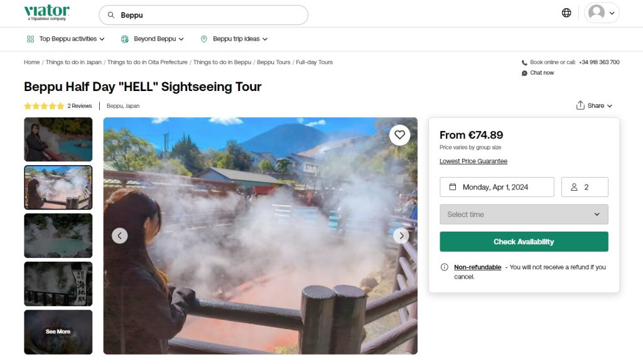The height and width of the screenshot is (364, 643).
Task: Open the Beppu trip ideas menu
Action: tap(233, 39)
